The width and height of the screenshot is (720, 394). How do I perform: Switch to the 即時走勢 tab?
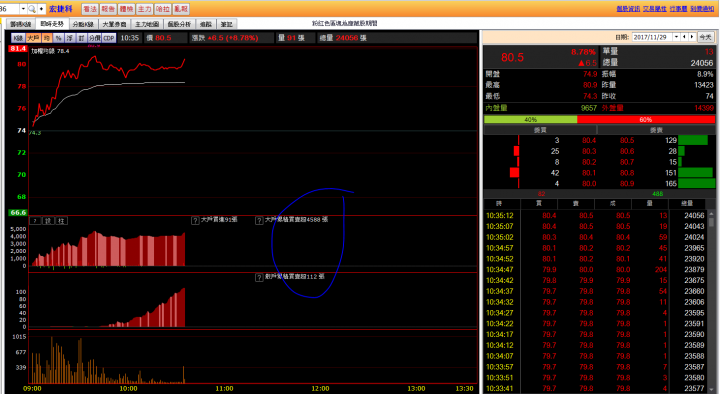pyautogui.click(x=52, y=24)
